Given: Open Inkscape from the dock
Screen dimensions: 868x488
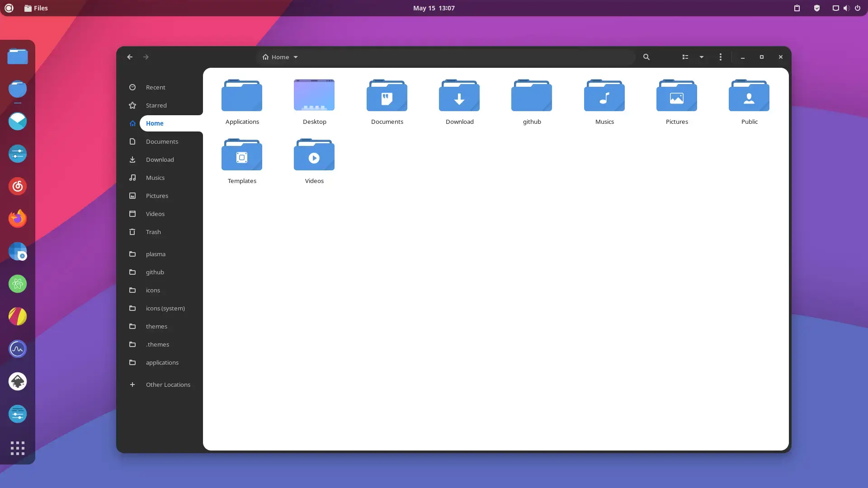Looking at the screenshot, I should pyautogui.click(x=18, y=381).
